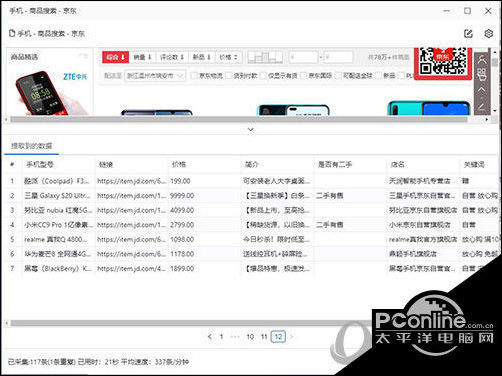This screenshot has width=502, height=376.
Task: Select the BlackBerry model cell
Action: (58, 268)
